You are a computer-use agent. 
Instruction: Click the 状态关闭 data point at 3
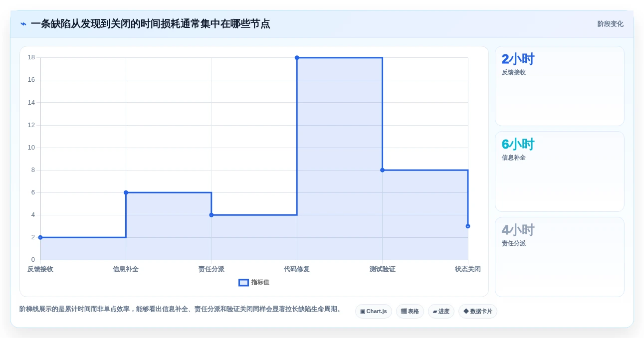468,226
